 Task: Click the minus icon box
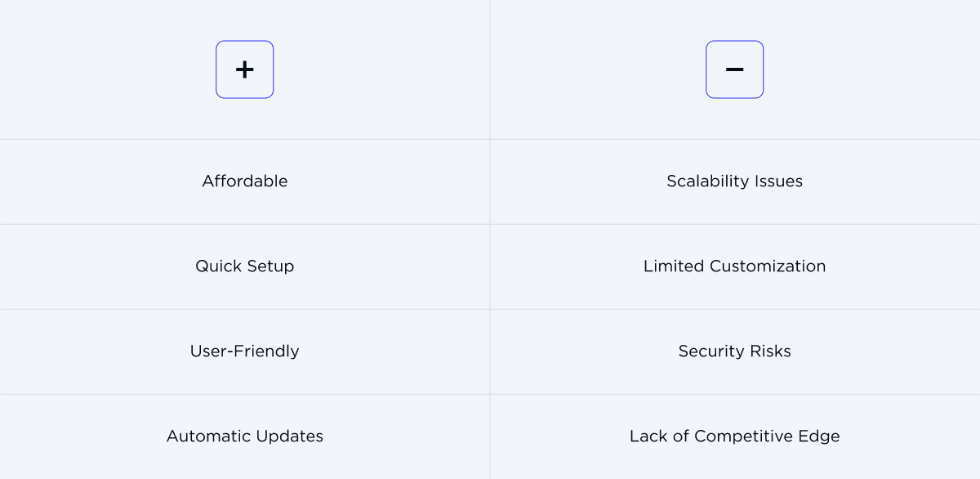(734, 69)
